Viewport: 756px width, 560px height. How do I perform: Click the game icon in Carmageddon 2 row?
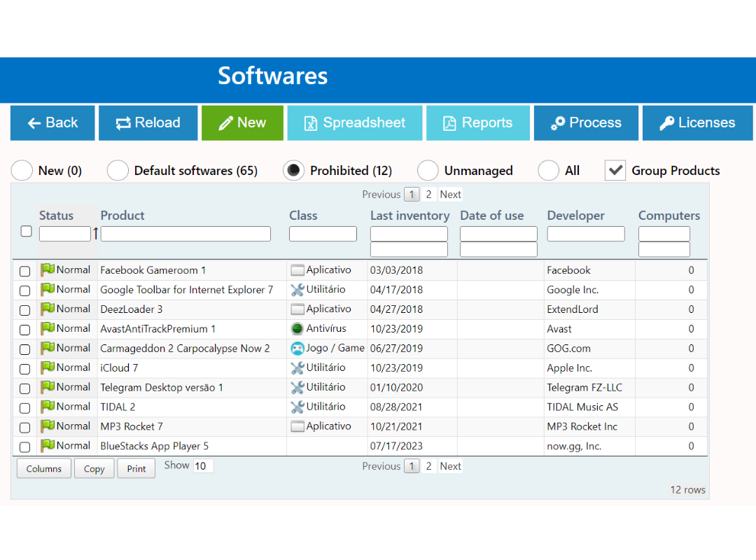click(297, 349)
